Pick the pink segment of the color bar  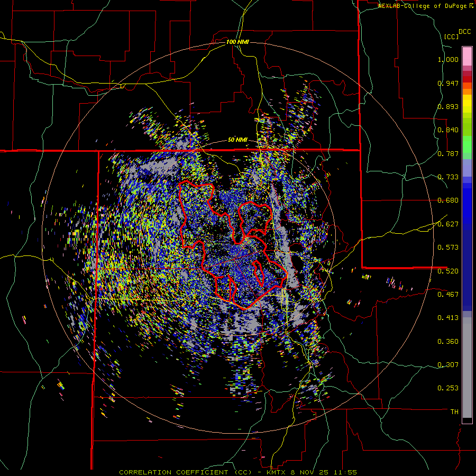467,56
